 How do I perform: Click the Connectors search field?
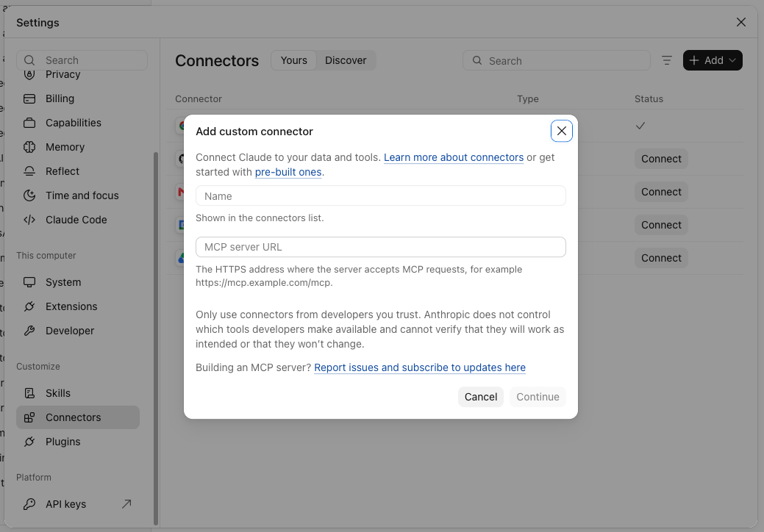[x=557, y=60]
